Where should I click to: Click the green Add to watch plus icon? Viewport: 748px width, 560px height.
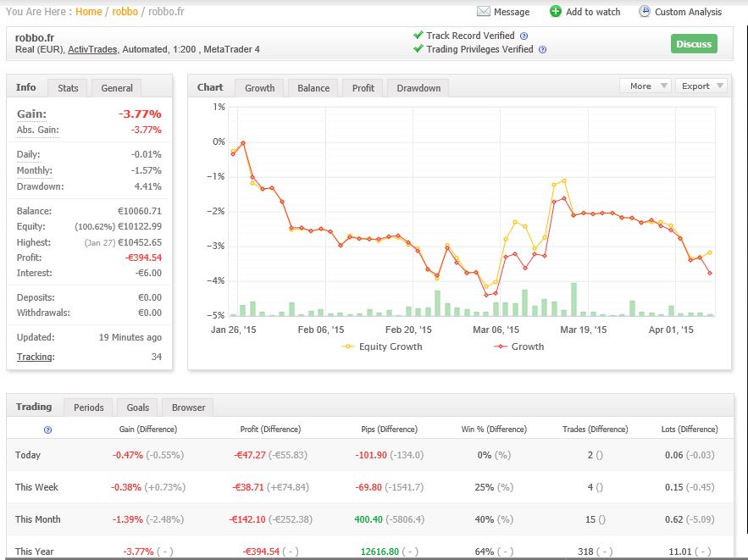556,12
